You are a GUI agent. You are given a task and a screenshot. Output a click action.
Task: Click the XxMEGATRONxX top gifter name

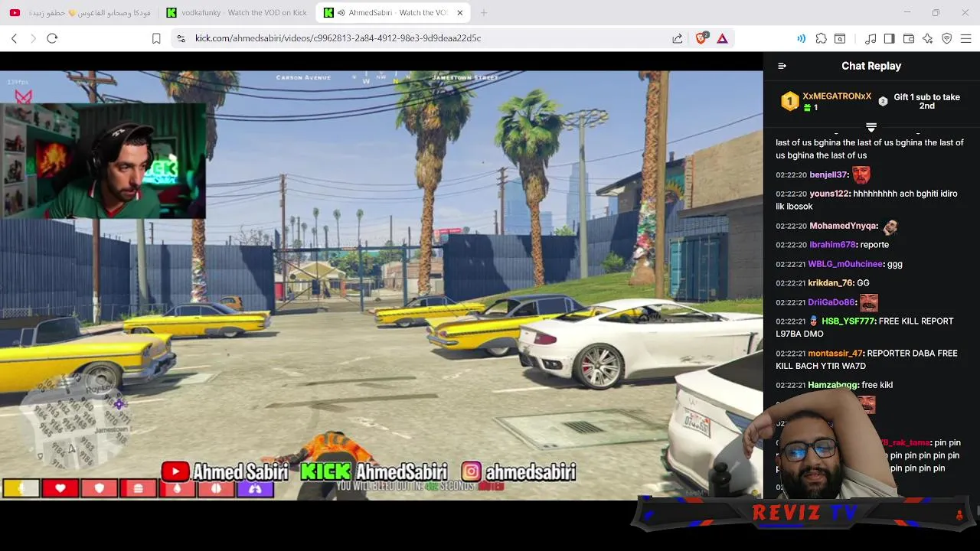(x=837, y=96)
